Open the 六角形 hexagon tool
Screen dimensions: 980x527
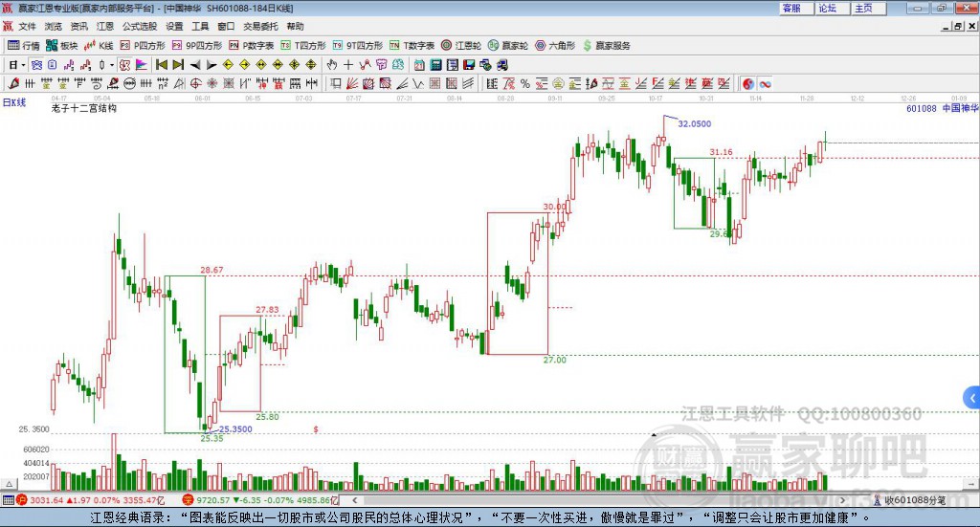coord(555,46)
